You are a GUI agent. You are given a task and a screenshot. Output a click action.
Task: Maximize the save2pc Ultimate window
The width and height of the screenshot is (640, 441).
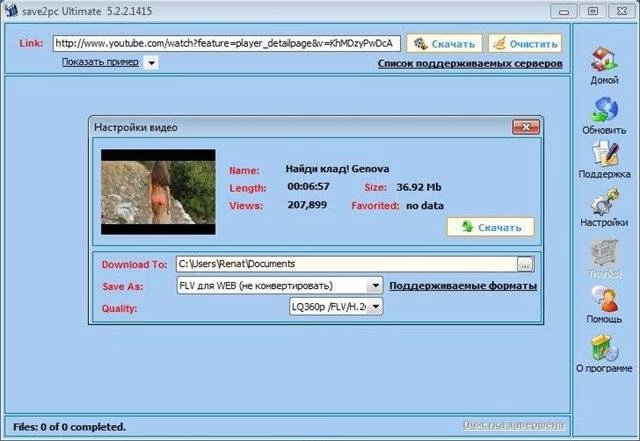click(x=593, y=11)
